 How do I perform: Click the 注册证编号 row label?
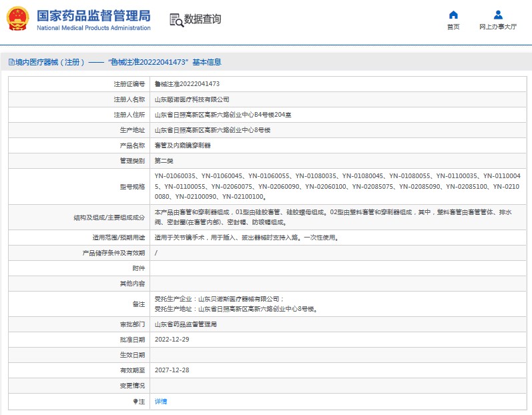[x=129, y=84]
